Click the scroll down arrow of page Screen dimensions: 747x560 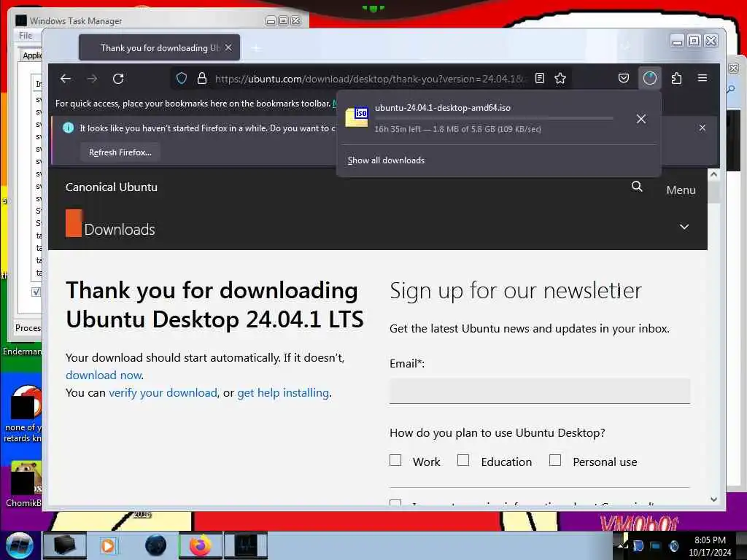pos(713,499)
